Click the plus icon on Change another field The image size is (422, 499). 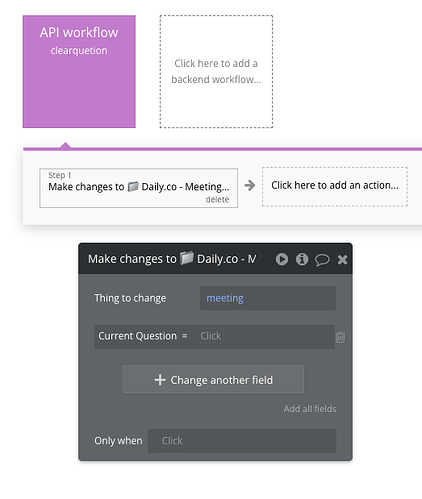point(160,380)
